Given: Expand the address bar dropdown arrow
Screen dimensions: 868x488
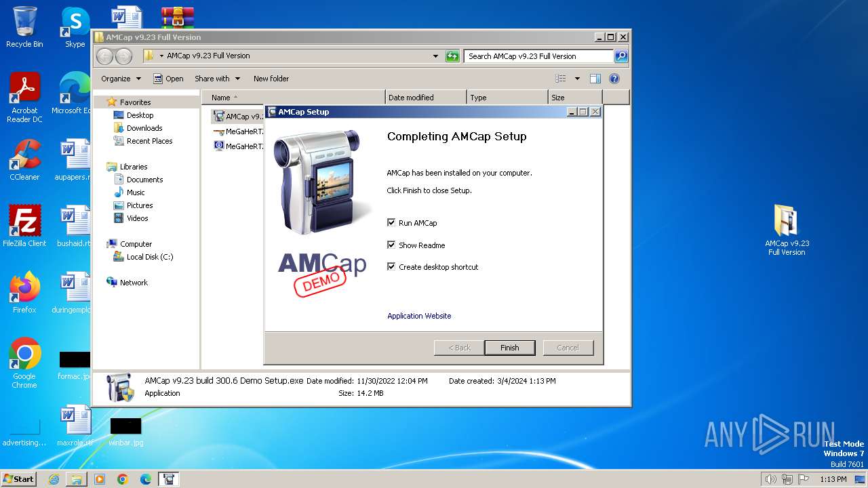Looking at the screenshot, I should pos(435,56).
